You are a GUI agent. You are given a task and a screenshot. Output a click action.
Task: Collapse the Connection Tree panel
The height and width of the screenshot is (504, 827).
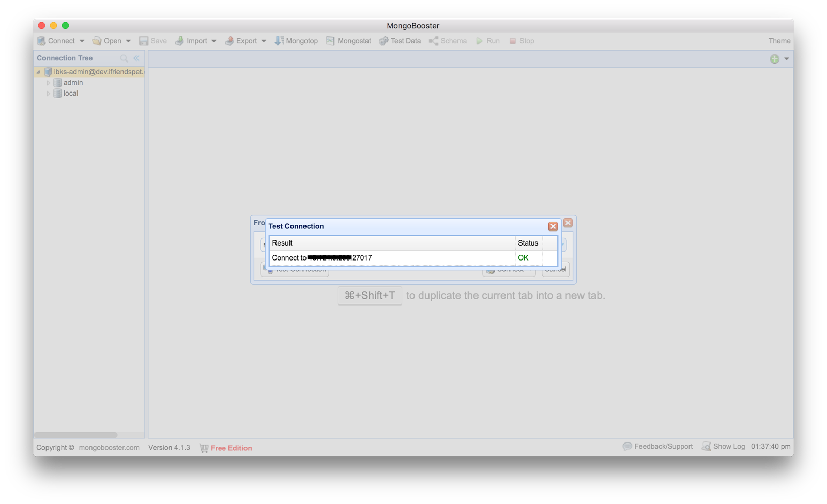[x=136, y=58]
